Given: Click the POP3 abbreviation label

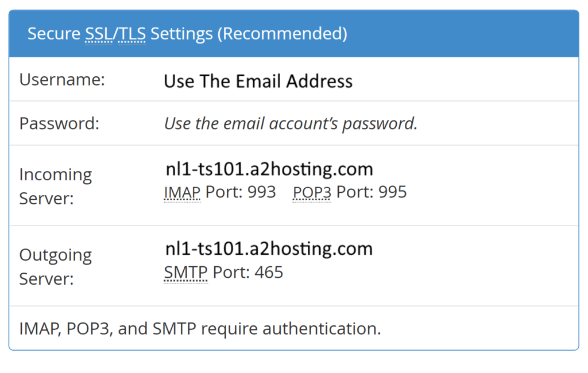Looking at the screenshot, I should point(312,193).
